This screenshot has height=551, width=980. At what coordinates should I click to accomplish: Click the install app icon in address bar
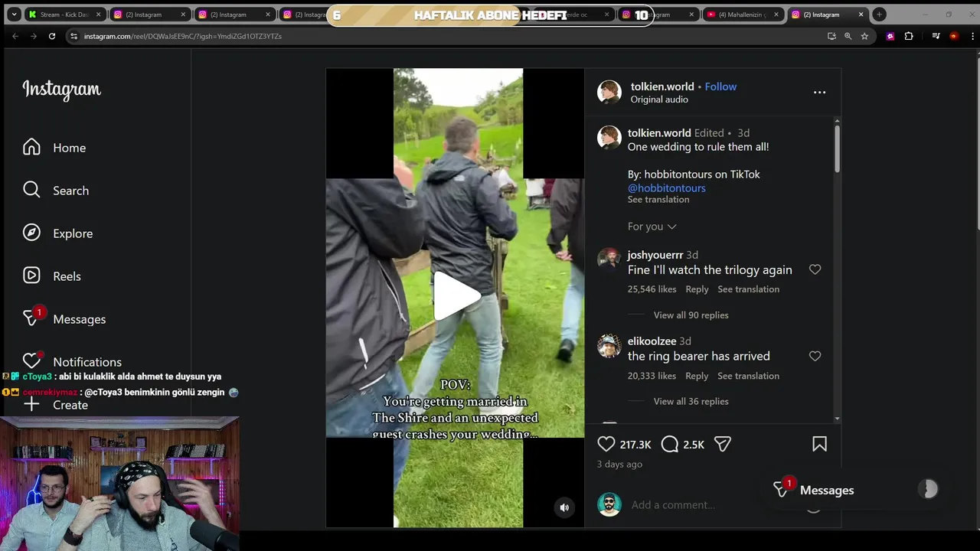(831, 36)
